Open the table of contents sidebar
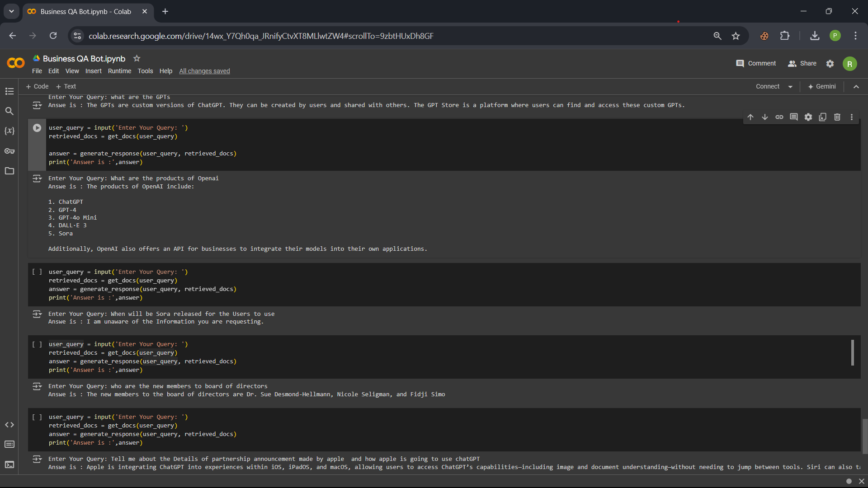This screenshot has width=868, height=488. pos(9,91)
